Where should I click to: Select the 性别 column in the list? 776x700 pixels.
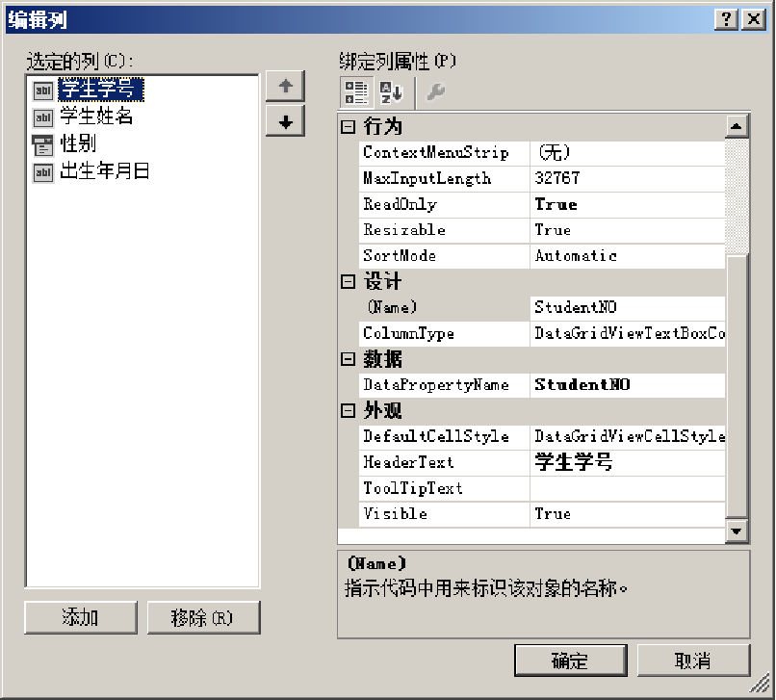click(77, 144)
